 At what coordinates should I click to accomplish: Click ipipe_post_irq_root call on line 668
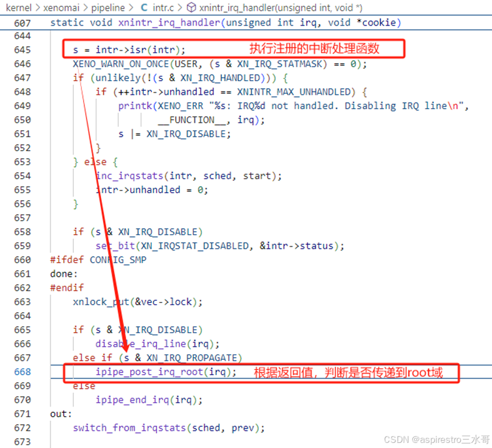pos(149,372)
